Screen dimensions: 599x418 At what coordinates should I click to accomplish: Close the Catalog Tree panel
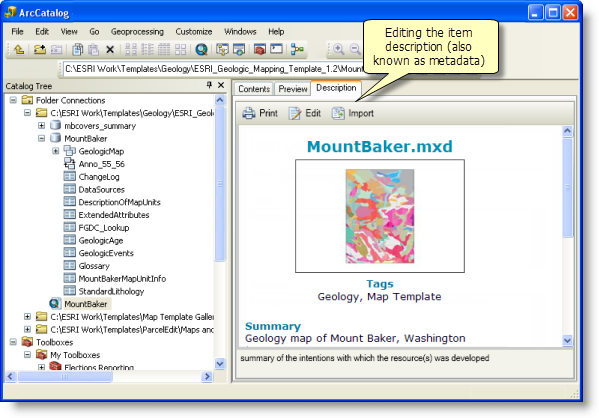click(221, 85)
